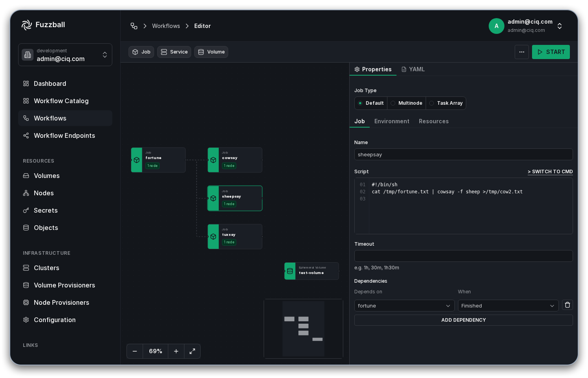The width and height of the screenshot is (588, 378).
Task: Open the Environment sub-tab
Action: (392, 121)
